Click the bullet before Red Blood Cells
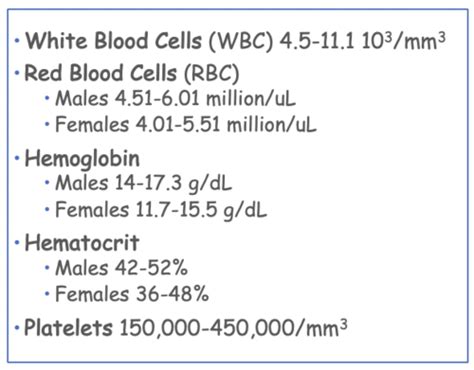The width and height of the screenshot is (474, 370). pos(17,73)
